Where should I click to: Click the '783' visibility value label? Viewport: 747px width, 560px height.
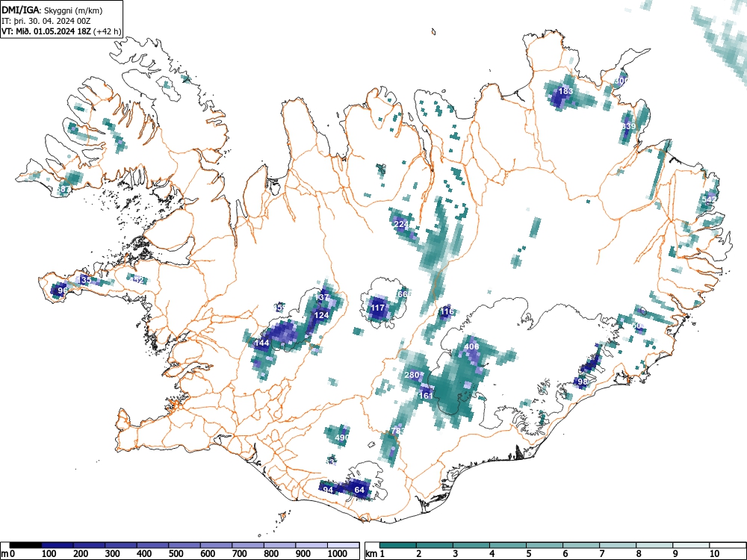[398, 431]
